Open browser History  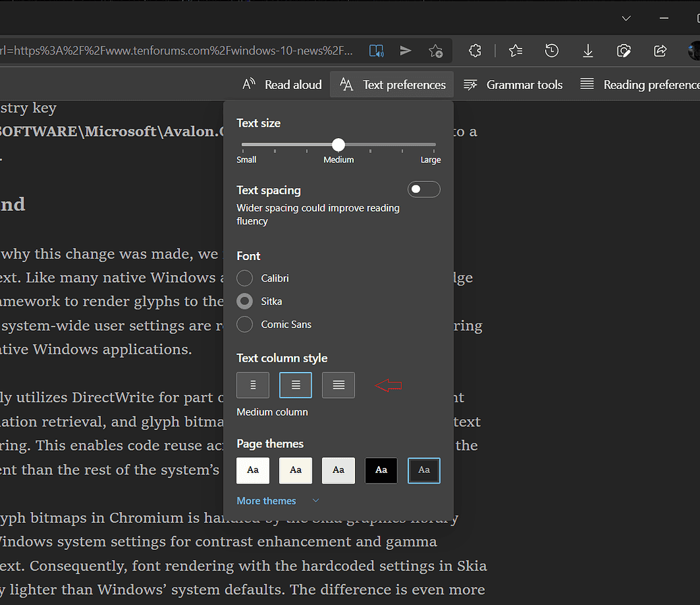click(x=552, y=51)
